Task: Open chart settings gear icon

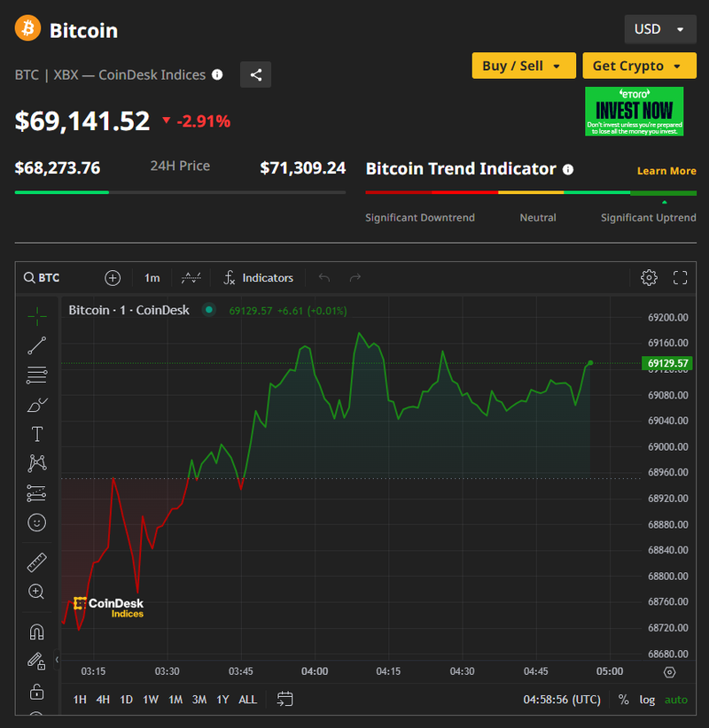Action: 649,278
